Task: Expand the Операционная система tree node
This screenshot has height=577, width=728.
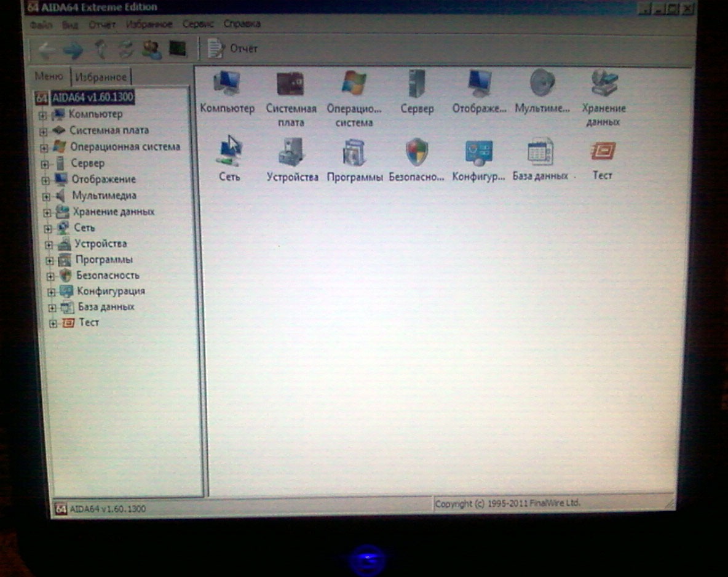Action: [x=44, y=148]
